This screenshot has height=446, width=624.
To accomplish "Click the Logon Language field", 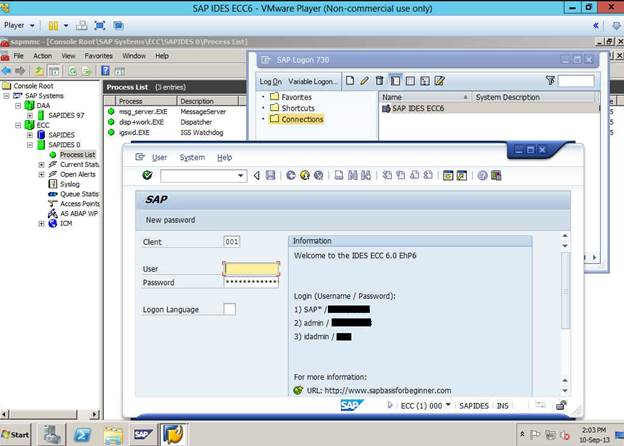I will 230,309.
